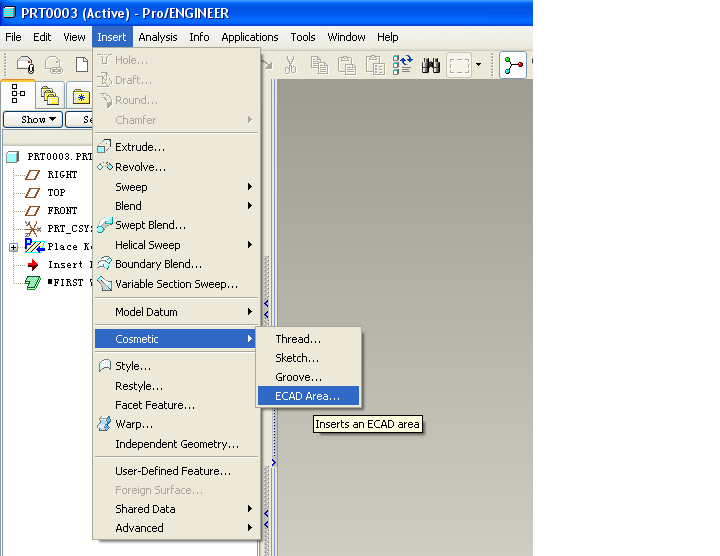Viewport: 720px width, 556px height.
Task: Select the PRT_CSY coordinate system item
Action: point(58,228)
